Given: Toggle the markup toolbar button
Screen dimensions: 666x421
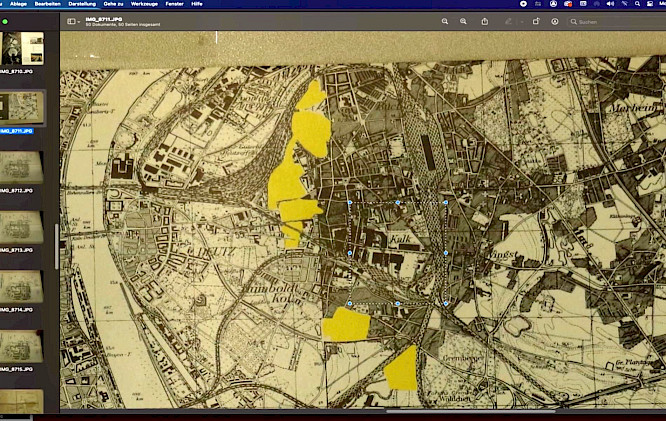Looking at the screenshot, I should click(x=554, y=21).
